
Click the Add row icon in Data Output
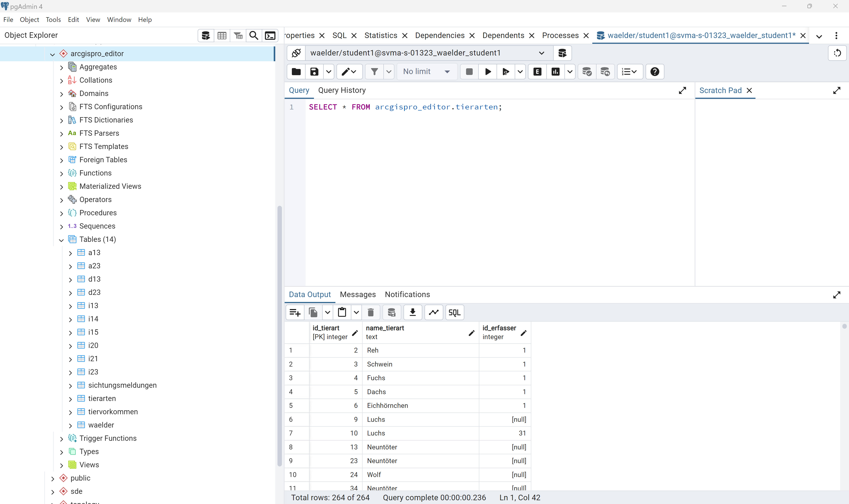coord(295,312)
